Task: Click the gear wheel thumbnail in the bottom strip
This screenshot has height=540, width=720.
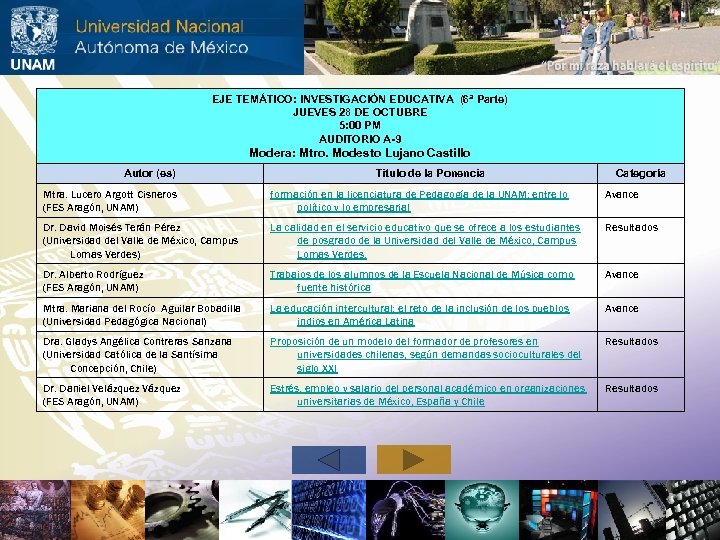Action: (x=182, y=510)
